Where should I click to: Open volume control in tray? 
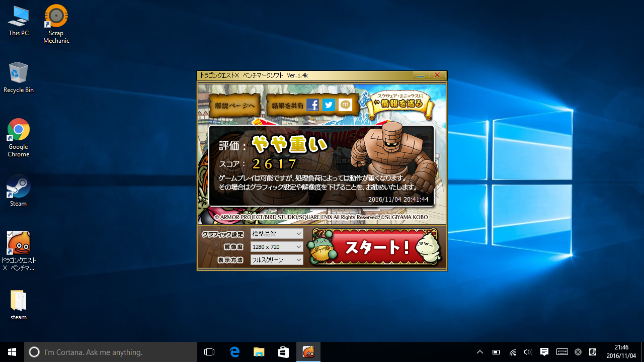pos(528,352)
